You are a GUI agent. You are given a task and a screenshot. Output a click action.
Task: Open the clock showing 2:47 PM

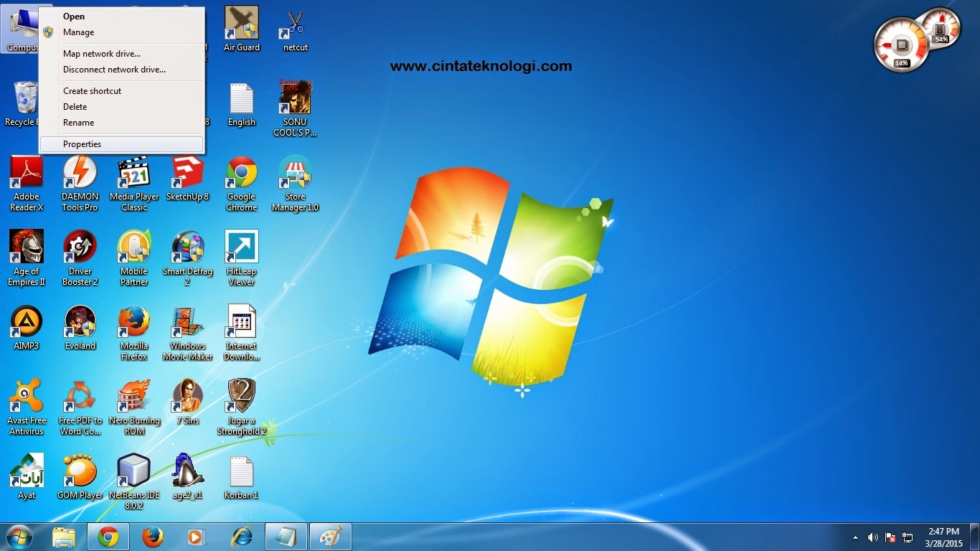(x=943, y=537)
